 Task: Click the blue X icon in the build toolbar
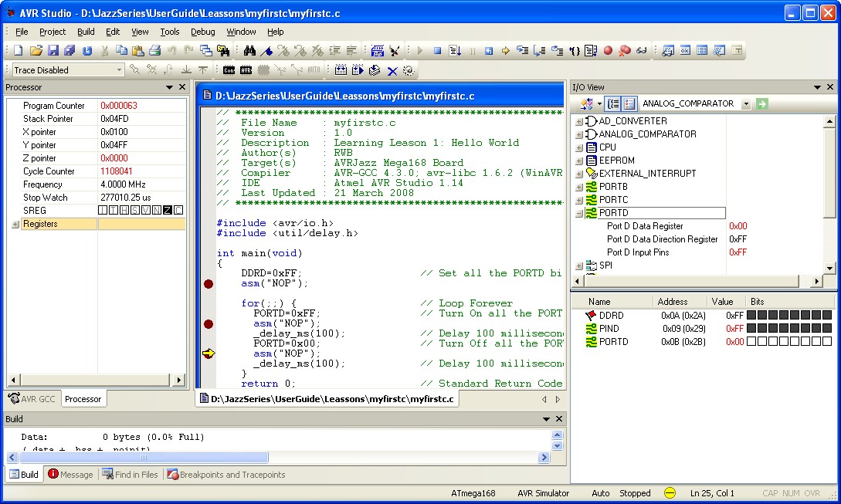[x=392, y=70]
